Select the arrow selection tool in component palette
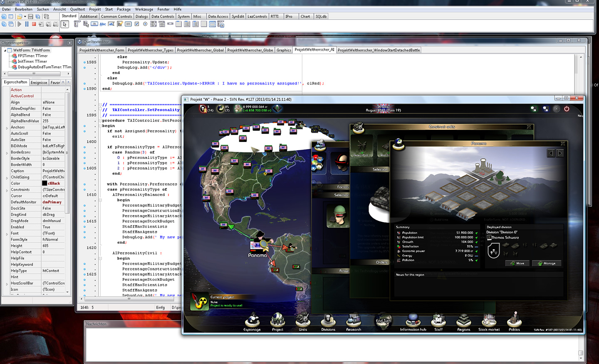The height and width of the screenshot is (364, 599). point(64,24)
